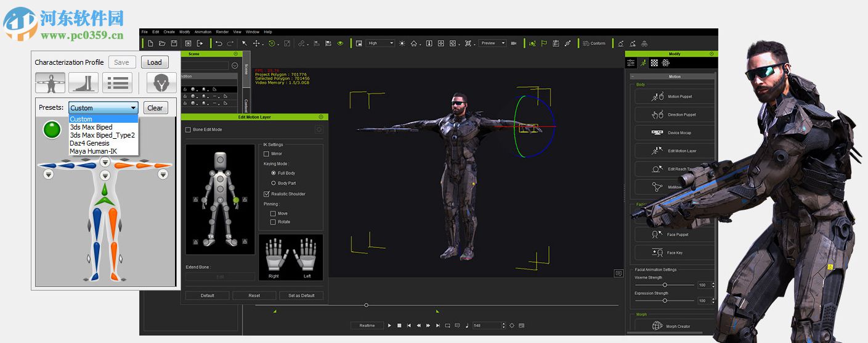Open Modify panel motion runner tab
868x343 pixels.
(x=643, y=63)
